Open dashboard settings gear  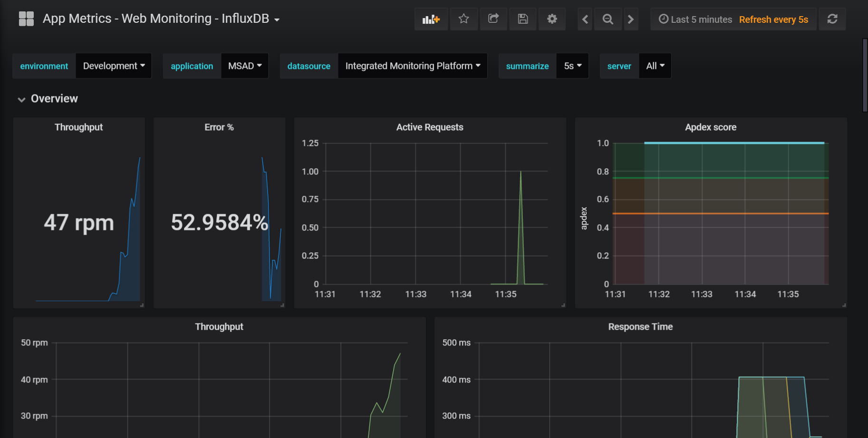pos(552,19)
